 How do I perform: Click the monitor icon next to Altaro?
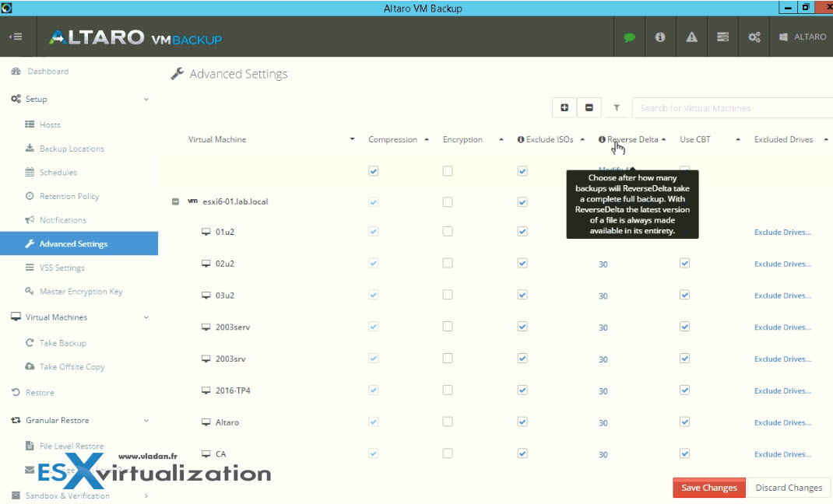[x=206, y=422]
